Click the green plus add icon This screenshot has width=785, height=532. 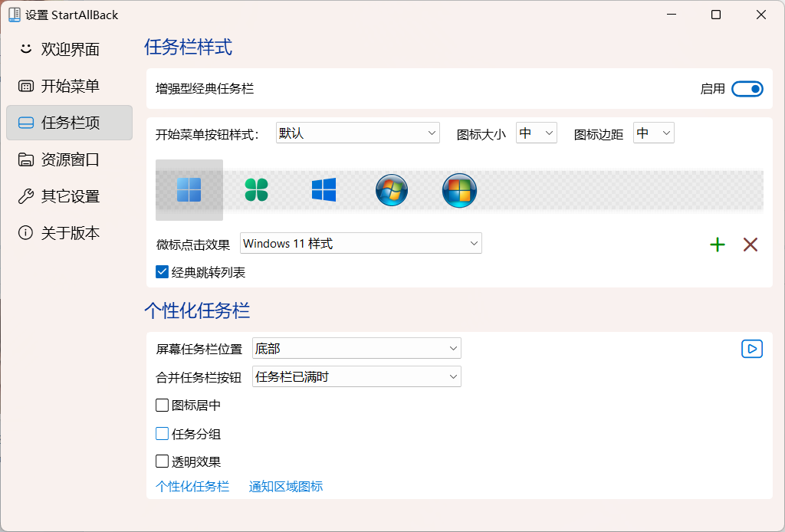tap(718, 245)
